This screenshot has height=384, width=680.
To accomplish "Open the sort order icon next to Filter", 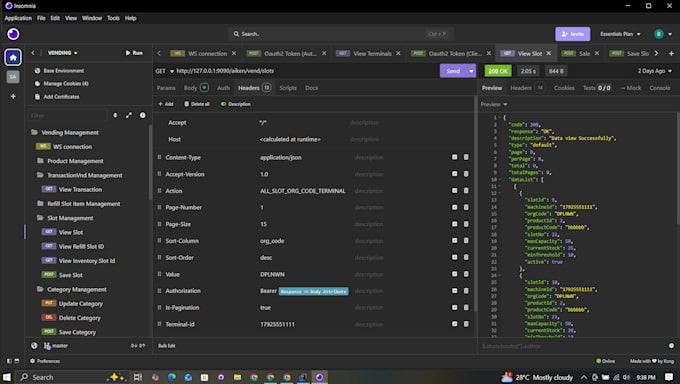I will point(115,115).
